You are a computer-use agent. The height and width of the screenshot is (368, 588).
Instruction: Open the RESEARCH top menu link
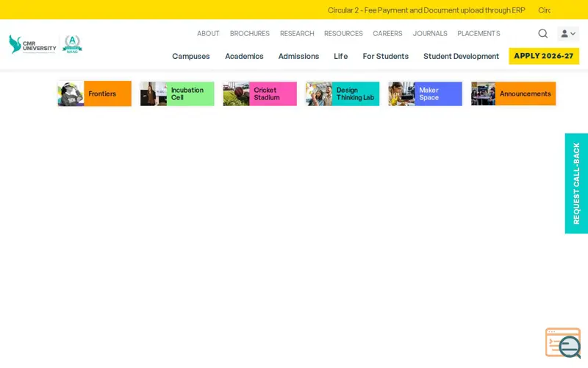297,33
